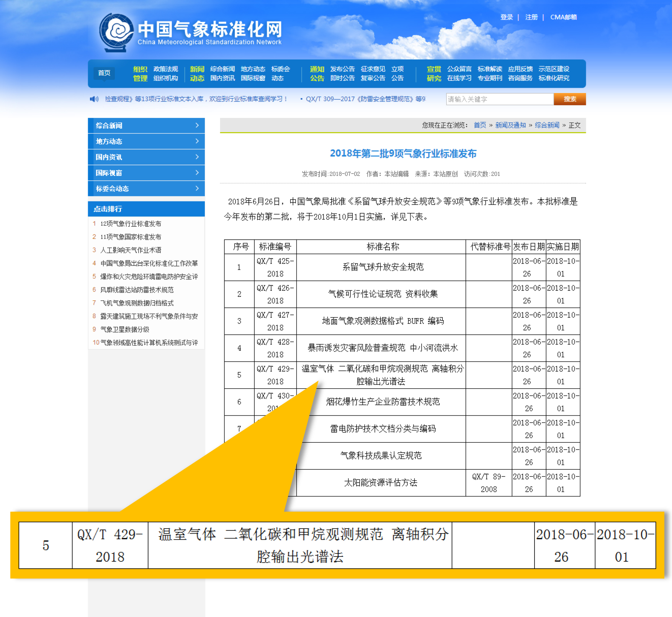Screen dimensions: 672x617
Task: Open the 注册 link
Action: [x=531, y=17]
